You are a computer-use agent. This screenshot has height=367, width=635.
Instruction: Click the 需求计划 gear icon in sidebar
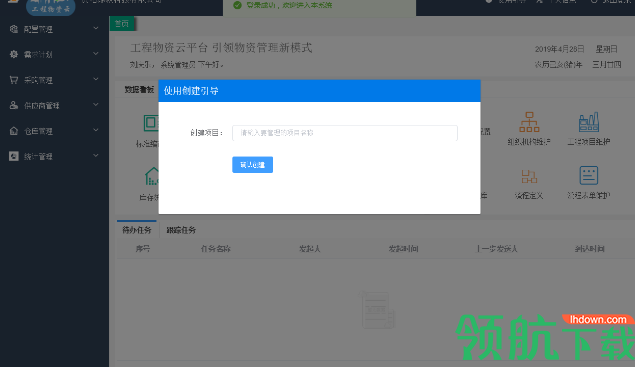14,54
